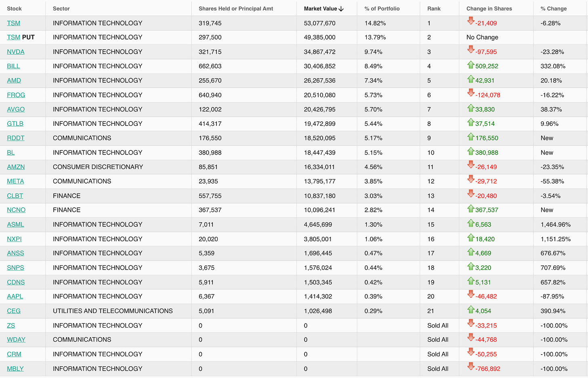
Task: Open the RDDT stock link
Action: [16, 138]
